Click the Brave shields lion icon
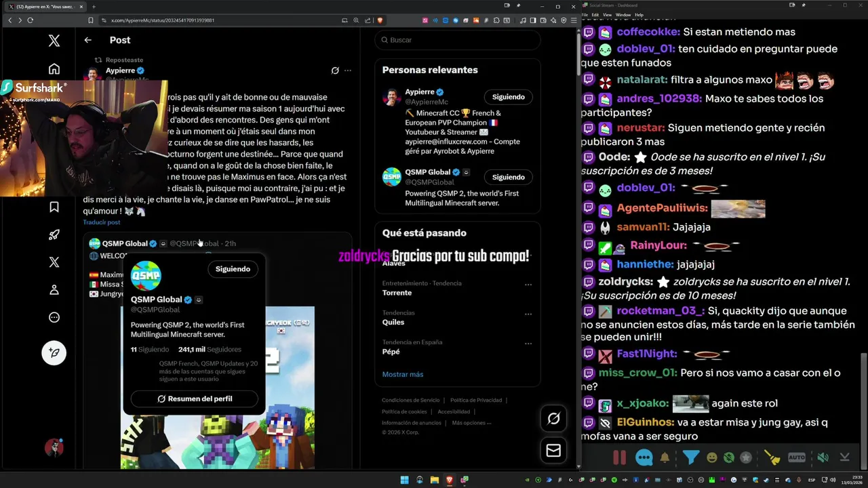This screenshot has height=488, width=868. [380, 20]
